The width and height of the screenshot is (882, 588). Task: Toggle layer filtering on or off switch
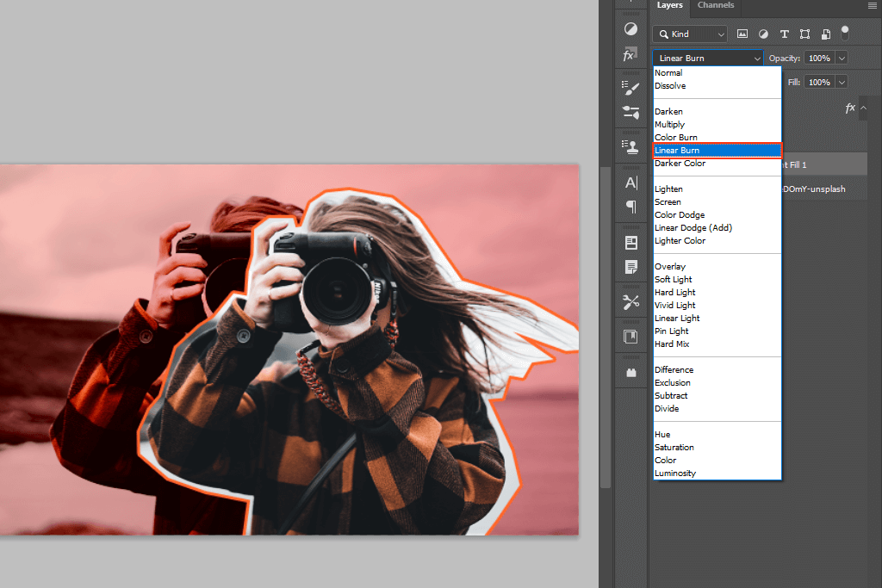pyautogui.click(x=845, y=34)
